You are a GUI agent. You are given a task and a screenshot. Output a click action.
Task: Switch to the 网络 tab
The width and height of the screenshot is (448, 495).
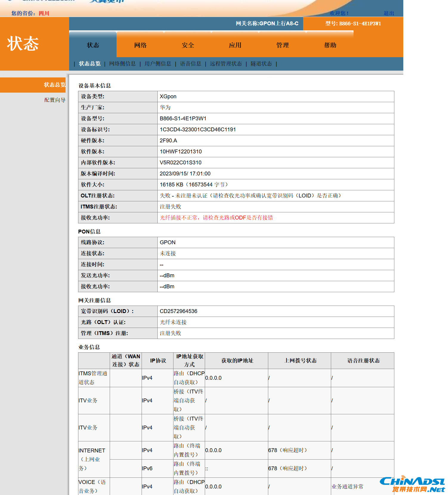point(140,45)
